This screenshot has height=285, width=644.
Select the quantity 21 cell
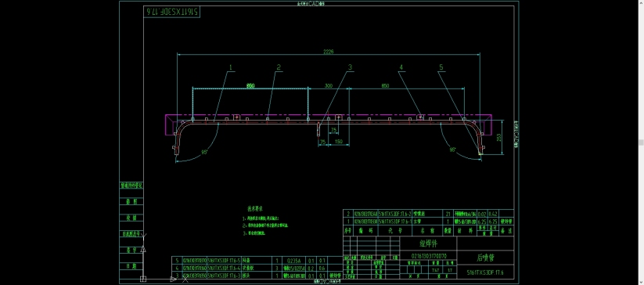pos(448,214)
